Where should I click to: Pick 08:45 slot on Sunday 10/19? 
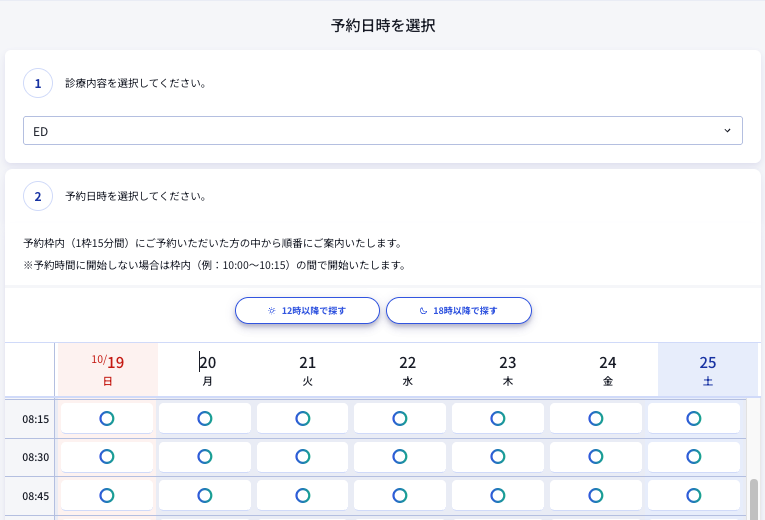pos(107,494)
